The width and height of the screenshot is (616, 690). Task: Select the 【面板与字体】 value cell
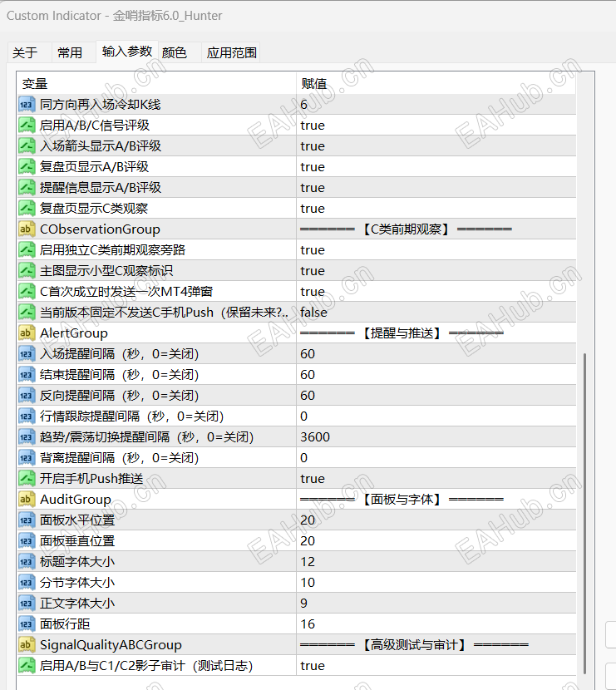436,500
